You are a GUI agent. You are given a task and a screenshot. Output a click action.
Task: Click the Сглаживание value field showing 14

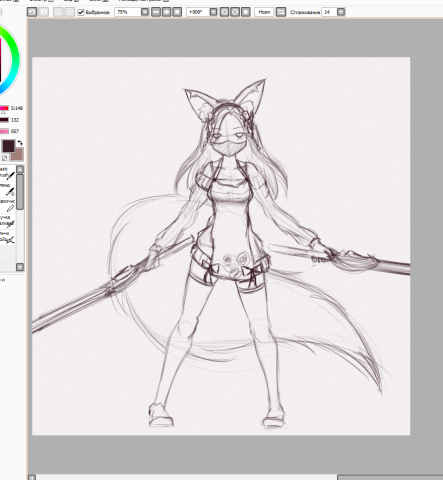coord(329,12)
